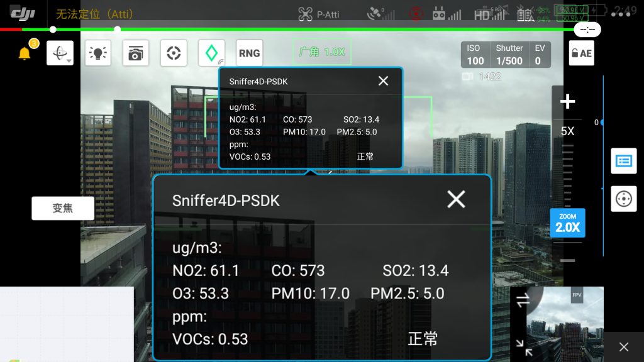644x362 pixels.
Task: Switch to wide-angle 1.0X lens
Action: tap(322, 52)
